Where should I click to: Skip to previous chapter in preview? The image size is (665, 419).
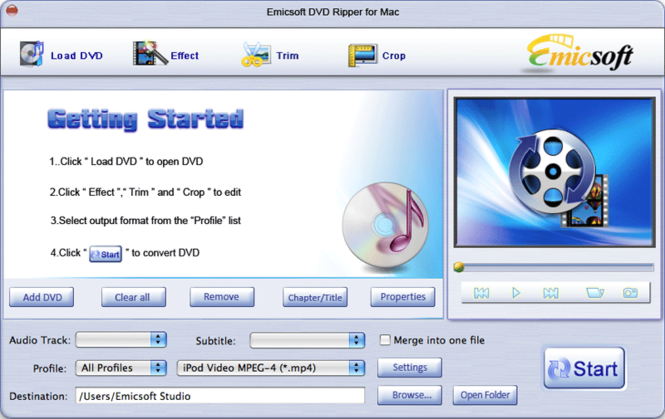click(x=481, y=293)
